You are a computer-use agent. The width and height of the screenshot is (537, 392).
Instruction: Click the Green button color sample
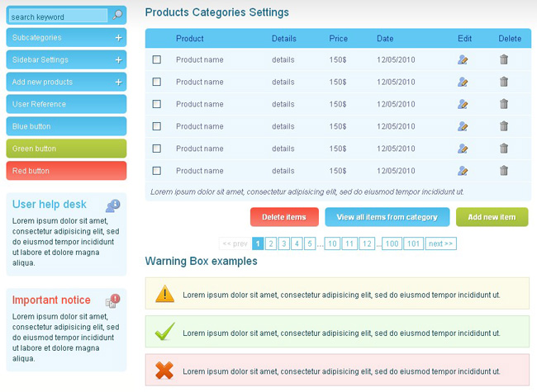pos(66,149)
